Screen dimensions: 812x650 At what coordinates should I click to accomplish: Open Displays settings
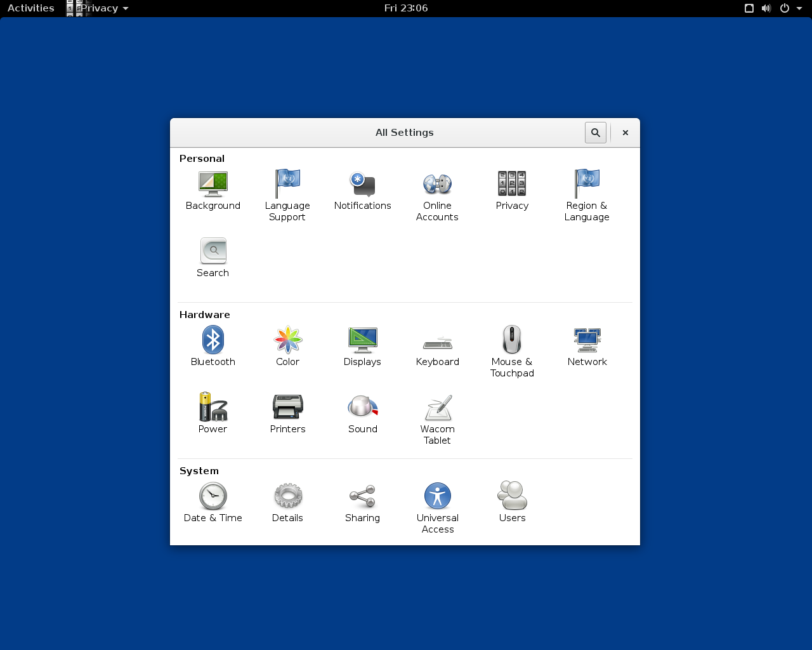point(362,347)
